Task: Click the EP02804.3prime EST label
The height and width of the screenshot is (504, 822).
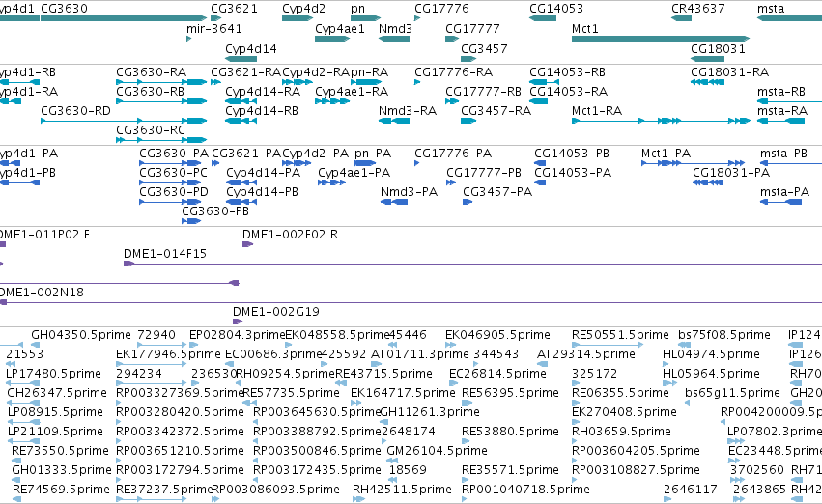Action: pyautogui.click(x=237, y=334)
